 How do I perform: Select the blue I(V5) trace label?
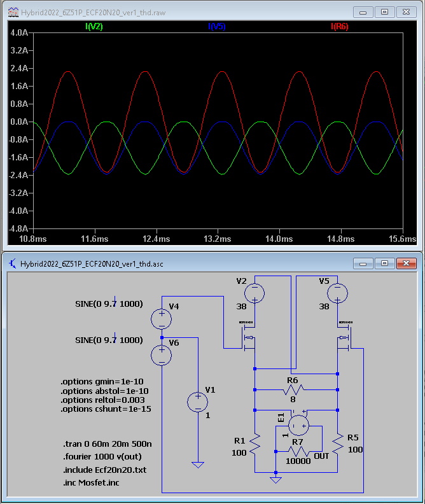[x=216, y=26]
